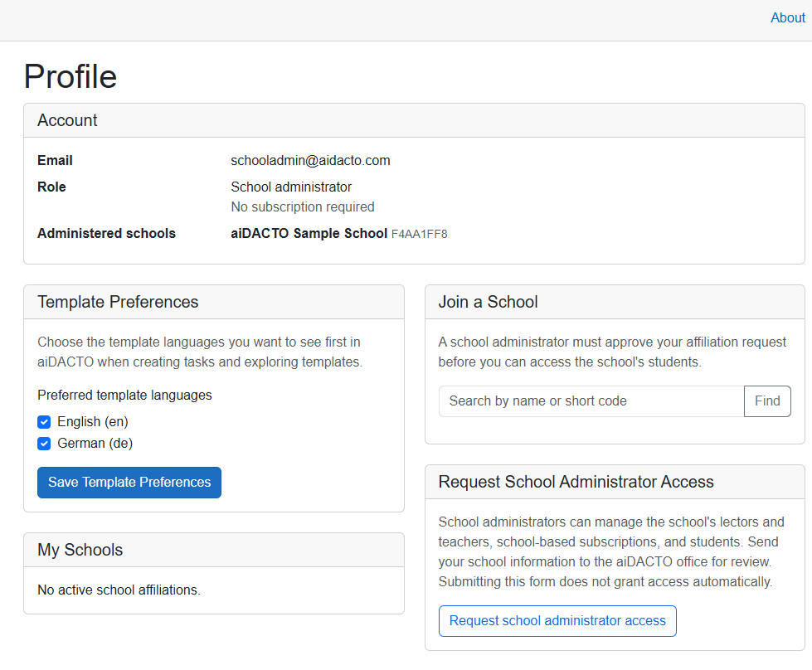Click the Find button

tap(767, 401)
